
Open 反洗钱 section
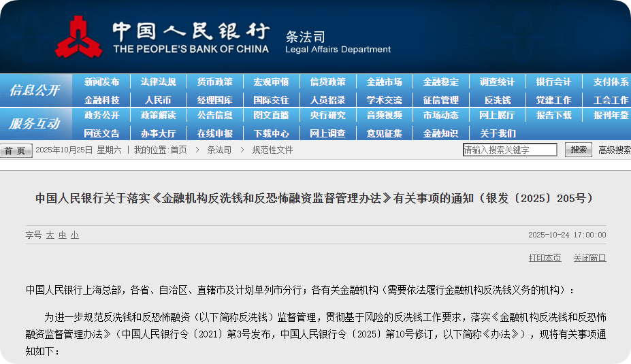pos(498,100)
